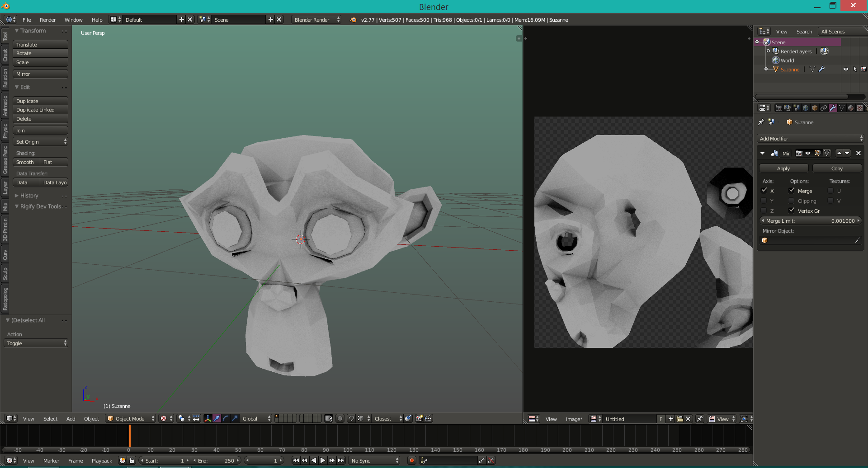Toggle the 3D manipulator axes widget icon
Image resolution: width=868 pixels, height=468 pixels.
[x=208, y=418]
